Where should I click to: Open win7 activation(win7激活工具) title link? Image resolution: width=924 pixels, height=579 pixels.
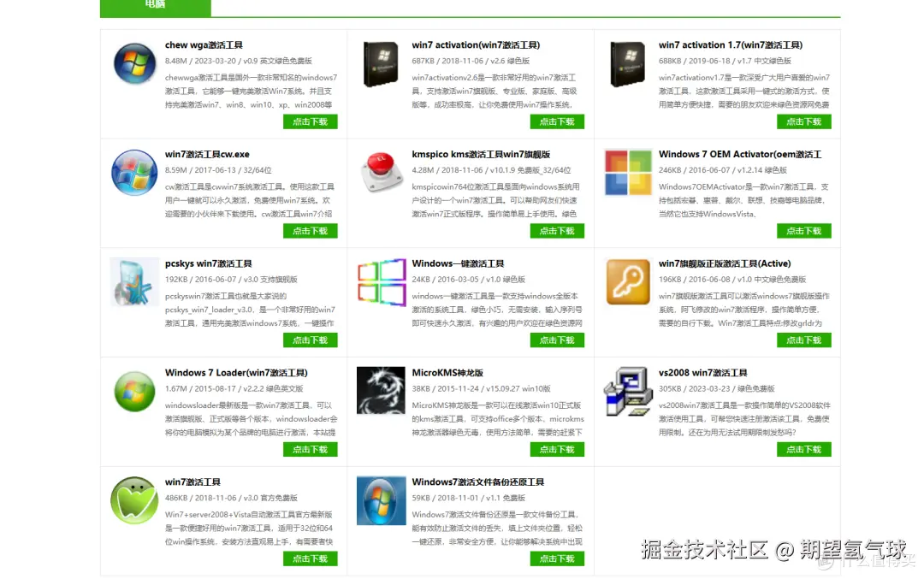[476, 45]
